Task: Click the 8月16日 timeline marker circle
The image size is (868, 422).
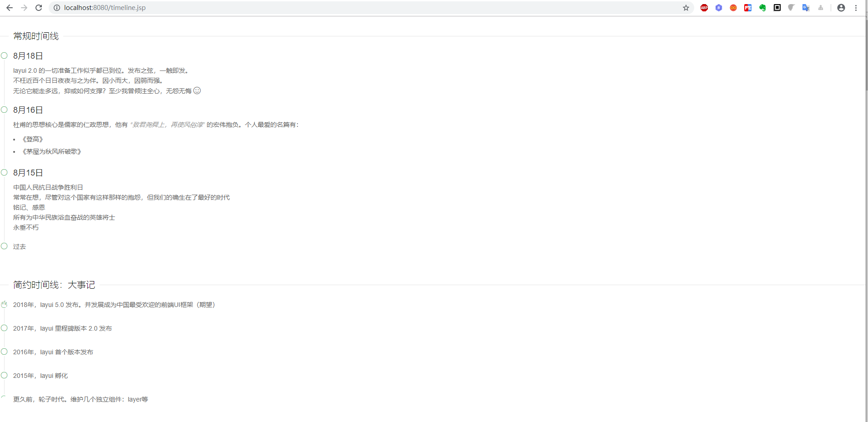Action: click(x=4, y=110)
